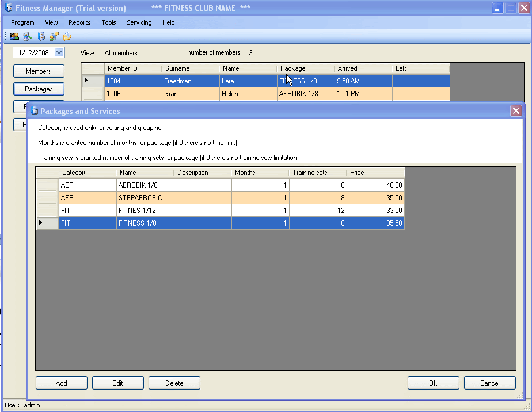Click the Package column header in members table
This screenshot has width=532, height=412.
pos(306,68)
